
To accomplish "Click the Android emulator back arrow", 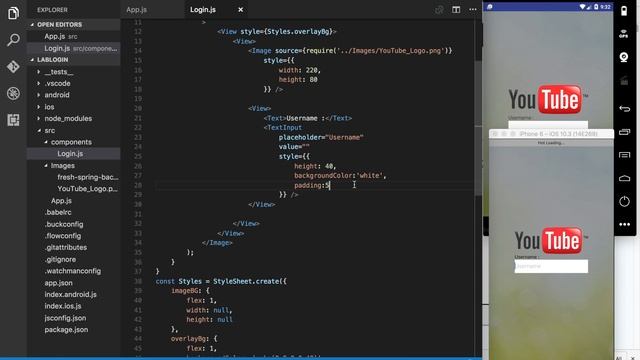I will (x=624, y=109).
